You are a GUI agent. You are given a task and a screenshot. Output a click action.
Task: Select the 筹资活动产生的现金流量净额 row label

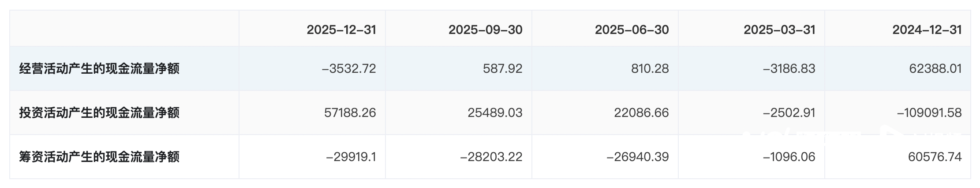point(99,157)
